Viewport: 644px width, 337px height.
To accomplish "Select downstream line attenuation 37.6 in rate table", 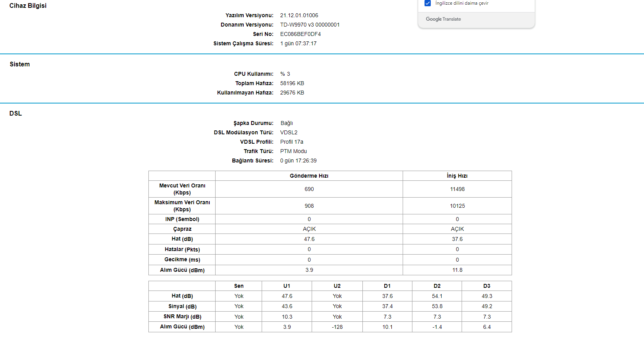I will point(457,239).
